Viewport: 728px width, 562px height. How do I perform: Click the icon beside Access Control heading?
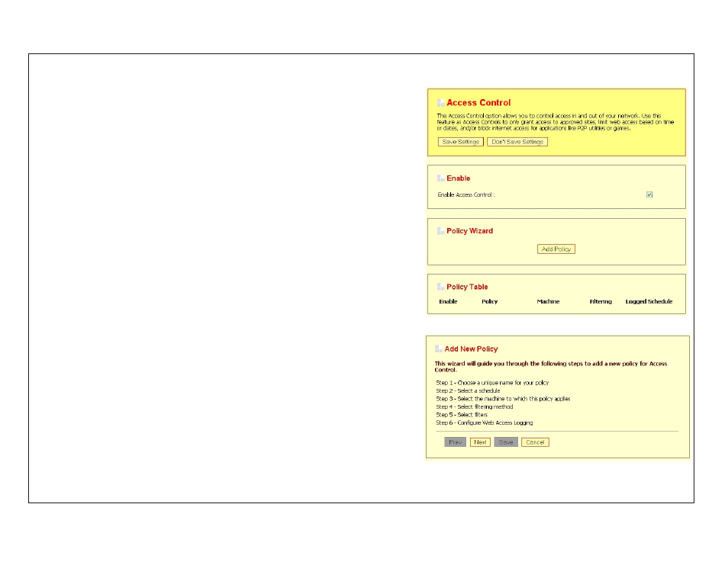point(440,102)
